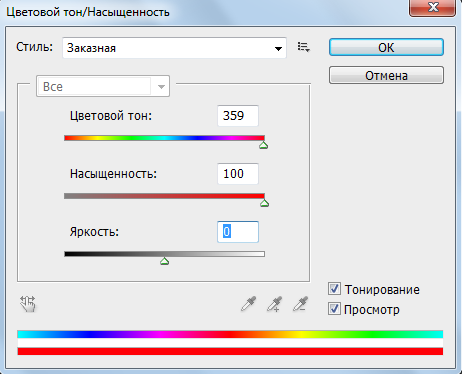This screenshot has height=374, width=462.
Task: Open the preset options menu icon
Action: [304, 47]
